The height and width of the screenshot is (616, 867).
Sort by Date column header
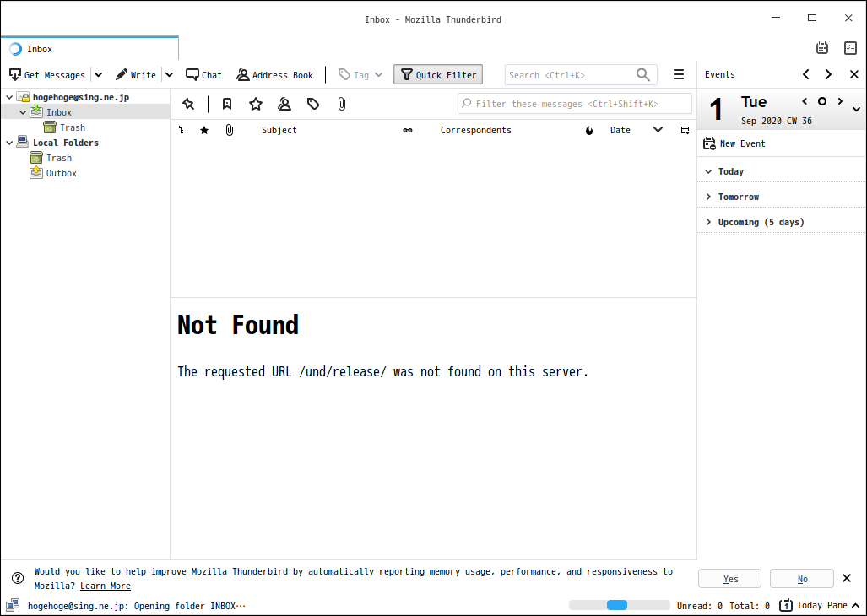coord(620,131)
